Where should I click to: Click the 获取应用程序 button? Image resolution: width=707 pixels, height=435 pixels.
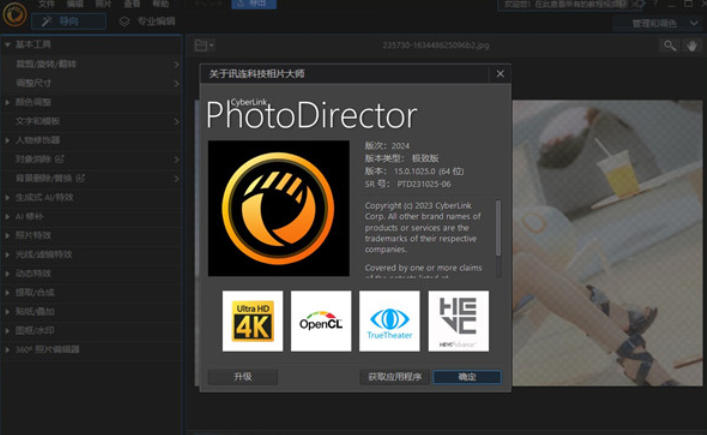(x=395, y=377)
